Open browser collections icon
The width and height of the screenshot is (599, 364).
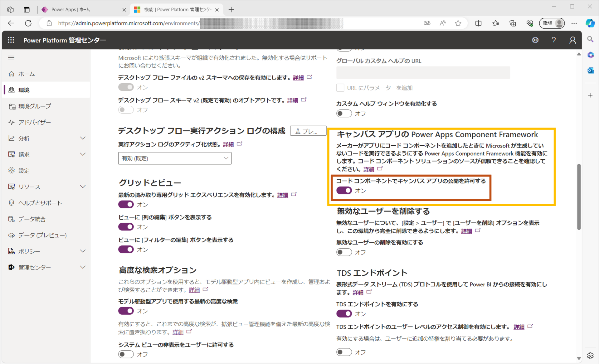pyautogui.click(x=513, y=23)
